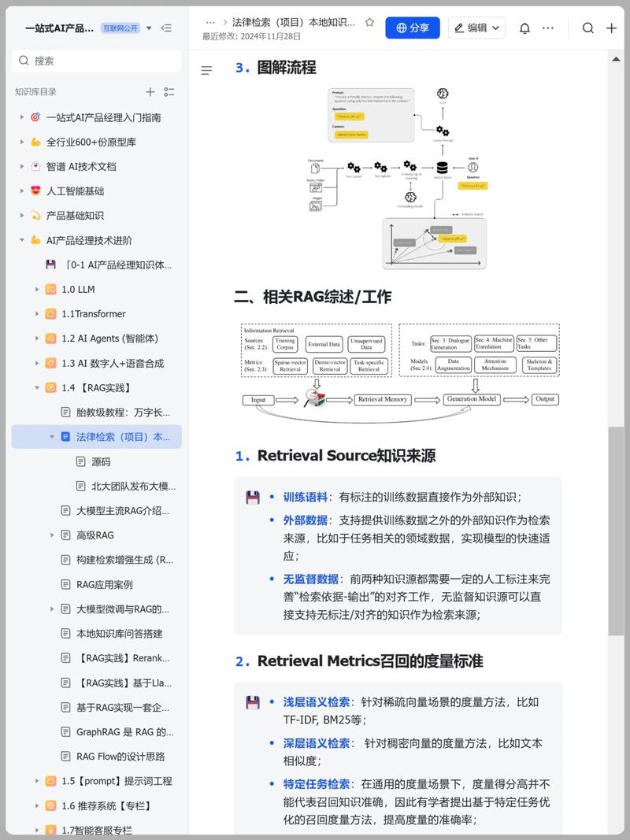The height and width of the screenshot is (840, 630).
Task: Click the plus icon in top right
Action: coord(611,28)
